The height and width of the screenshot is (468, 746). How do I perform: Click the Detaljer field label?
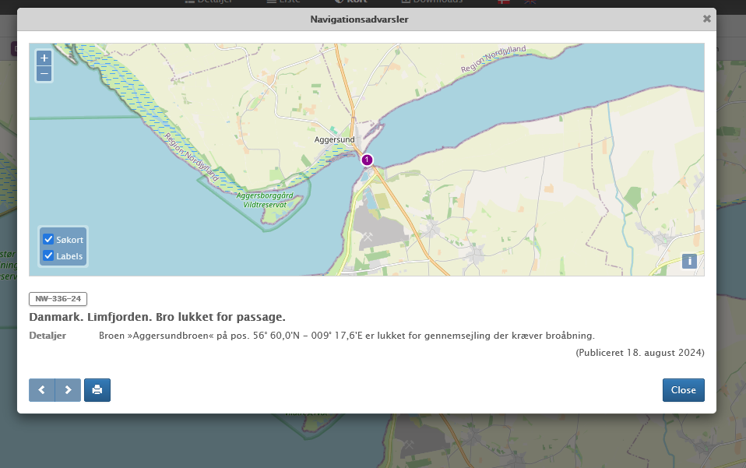click(x=47, y=336)
